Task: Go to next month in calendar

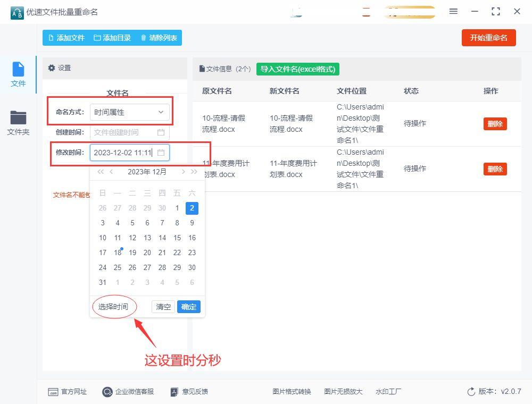Action: [x=183, y=172]
